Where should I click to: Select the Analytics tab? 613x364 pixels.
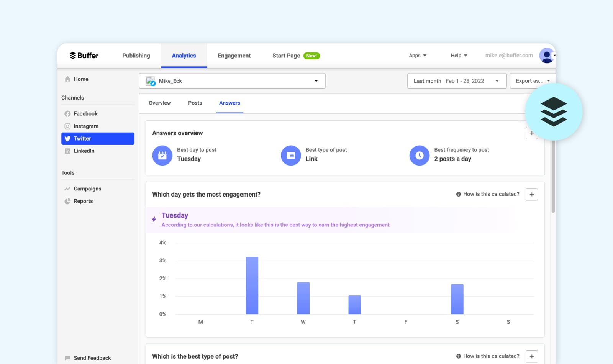click(184, 56)
